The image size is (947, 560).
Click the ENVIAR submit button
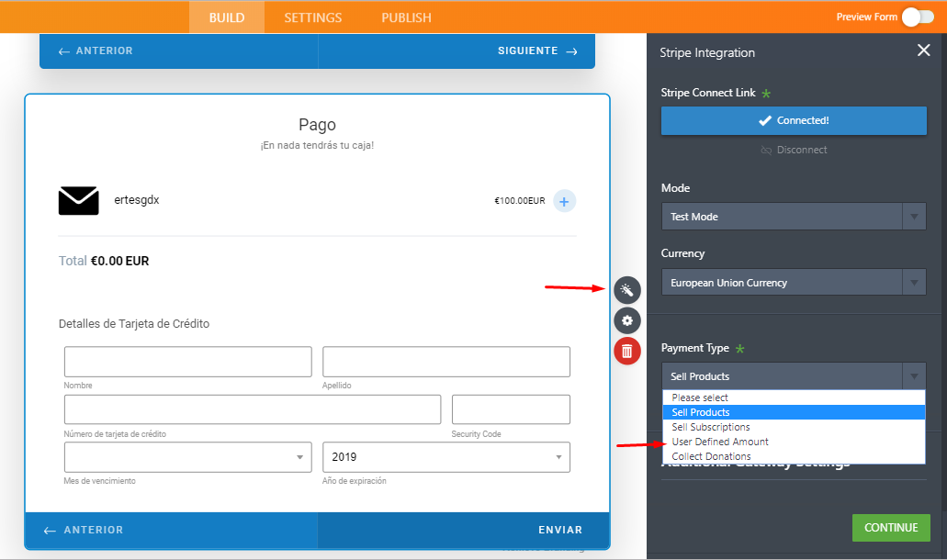tap(463, 530)
